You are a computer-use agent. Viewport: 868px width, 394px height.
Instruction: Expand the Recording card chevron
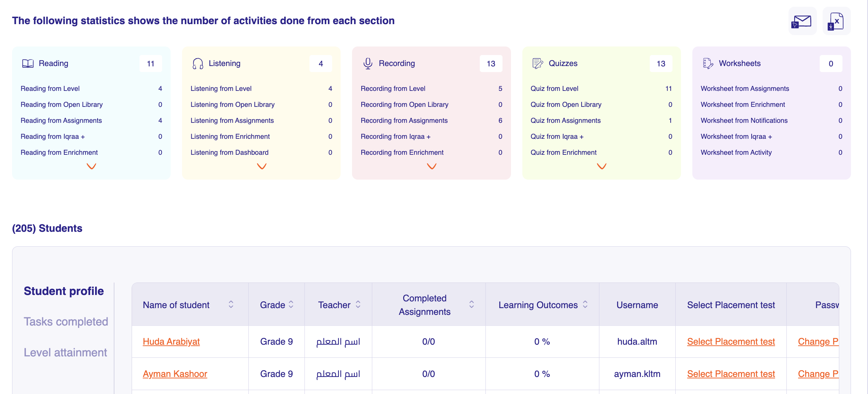(432, 166)
